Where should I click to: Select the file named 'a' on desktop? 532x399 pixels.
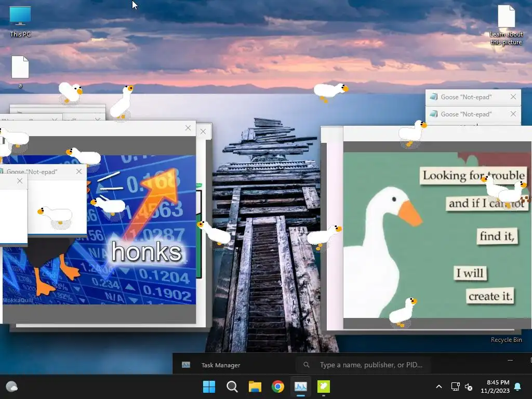pyautogui.click(x=20, y=72)
